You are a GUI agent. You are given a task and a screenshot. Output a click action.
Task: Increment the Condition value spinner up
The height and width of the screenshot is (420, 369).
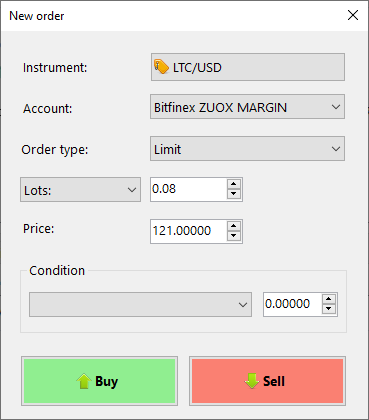(x=329, y=299)
